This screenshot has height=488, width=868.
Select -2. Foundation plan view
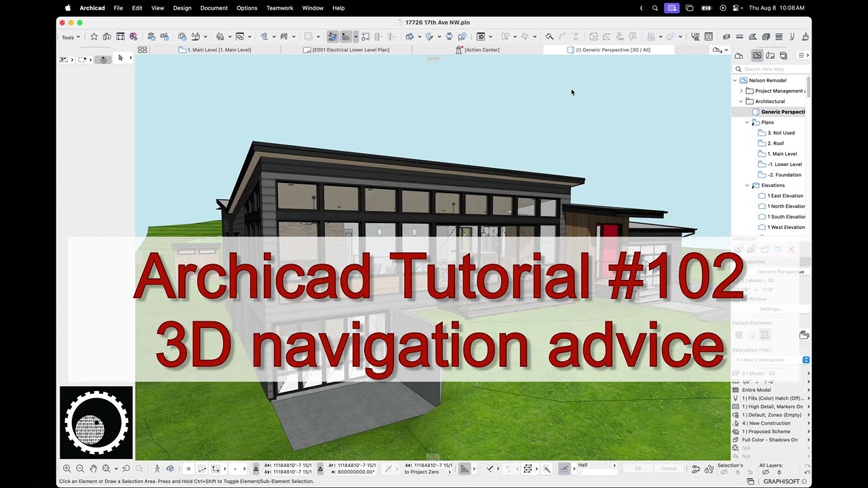pyautogui.click(x=785, y=175)
